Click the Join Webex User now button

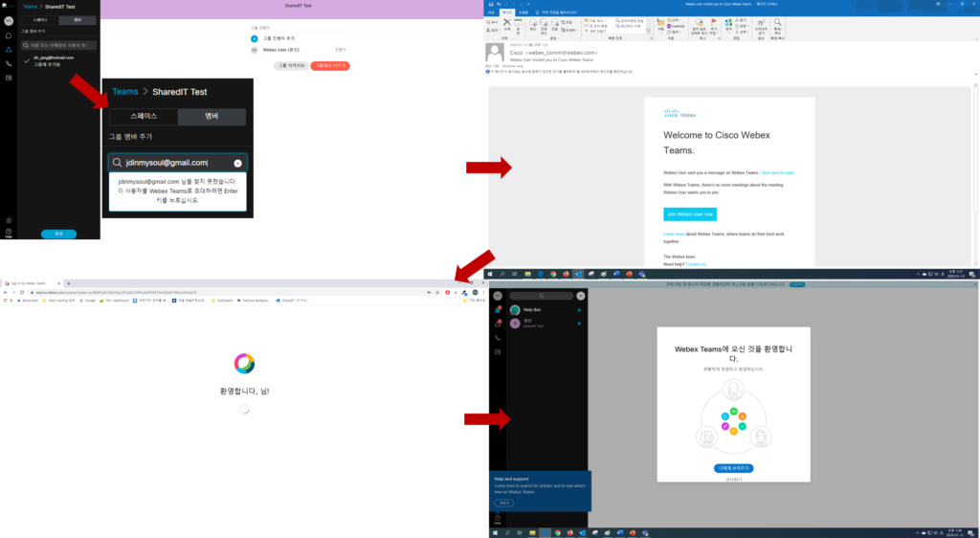pos(690,213)
